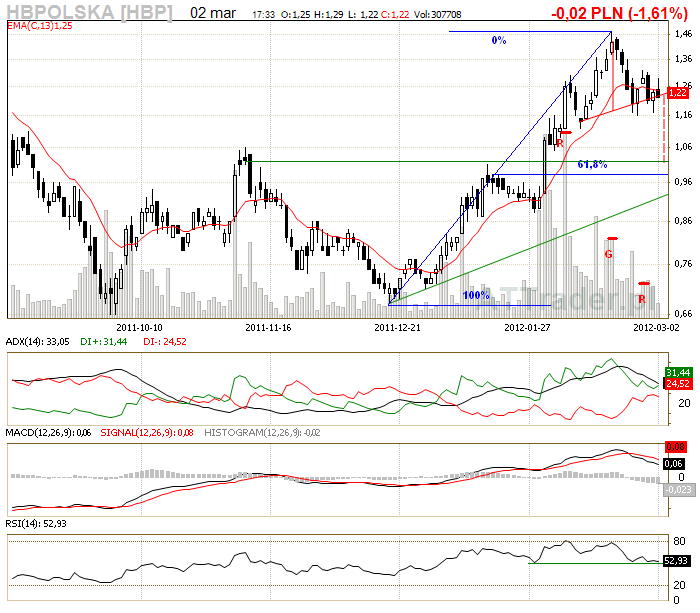700x613 pixels.
Task: Click the 'HISTOGRAM(12,26,9): -0,02' label
Action: (262, 433)
